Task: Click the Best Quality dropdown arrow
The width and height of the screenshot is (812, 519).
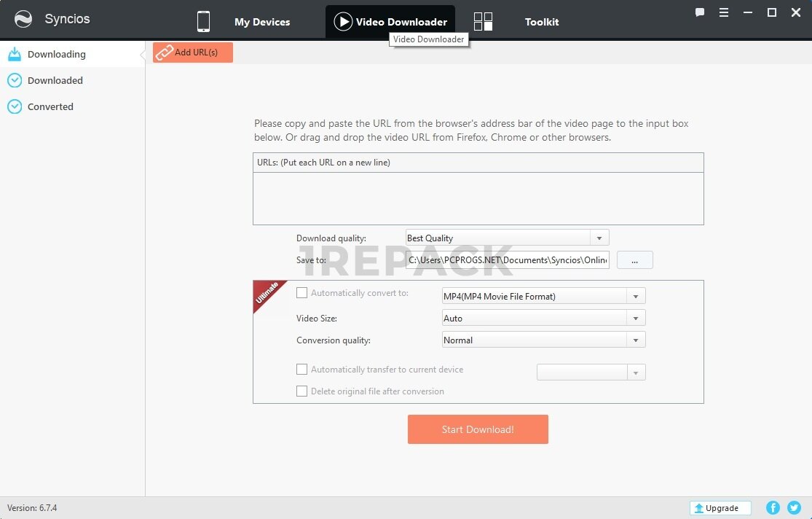Action: point(599,238)
